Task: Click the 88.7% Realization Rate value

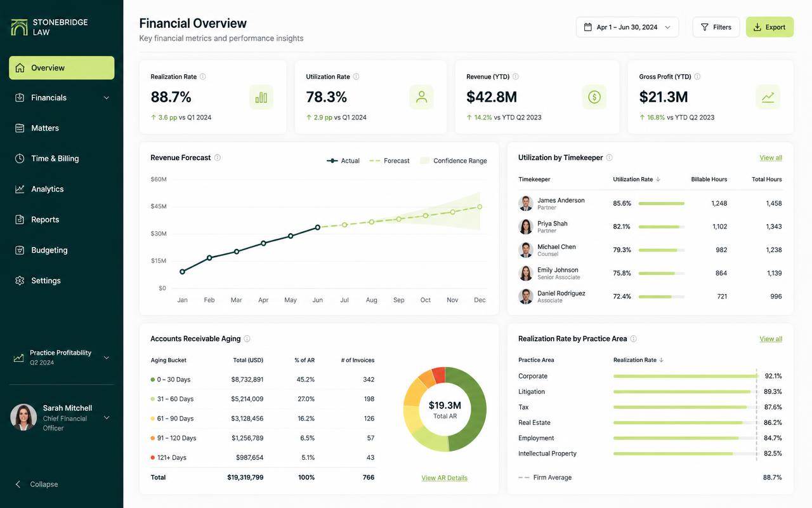Action: coord(171,97)
